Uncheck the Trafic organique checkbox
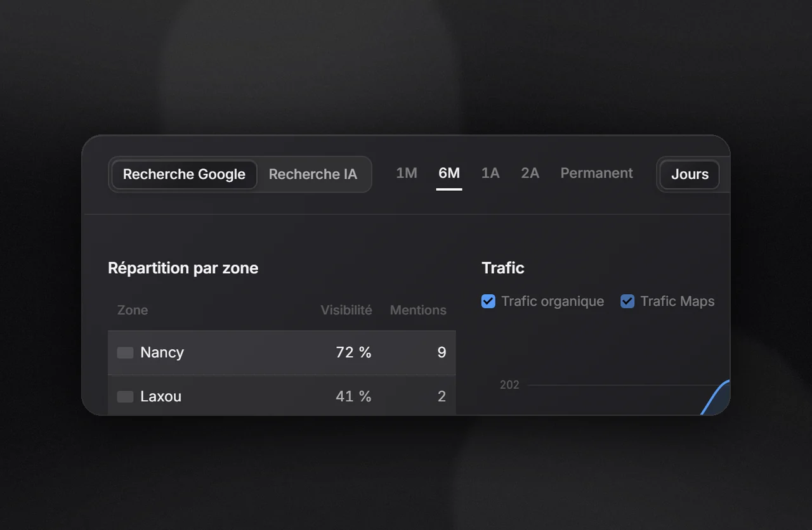 click(x=488, y=301)
